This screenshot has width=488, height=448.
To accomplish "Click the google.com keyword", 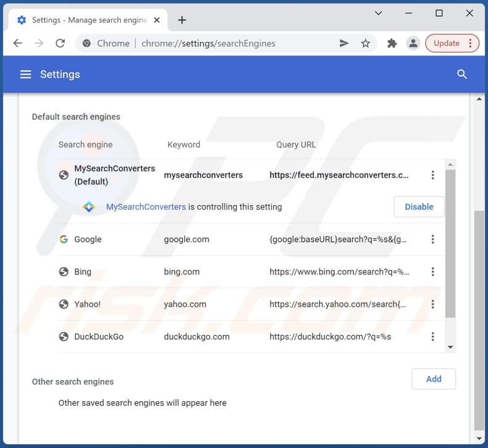I will [x=187, y=239].
